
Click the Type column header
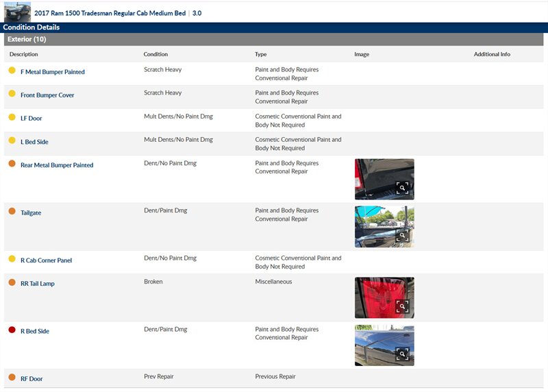coord(261,54)
